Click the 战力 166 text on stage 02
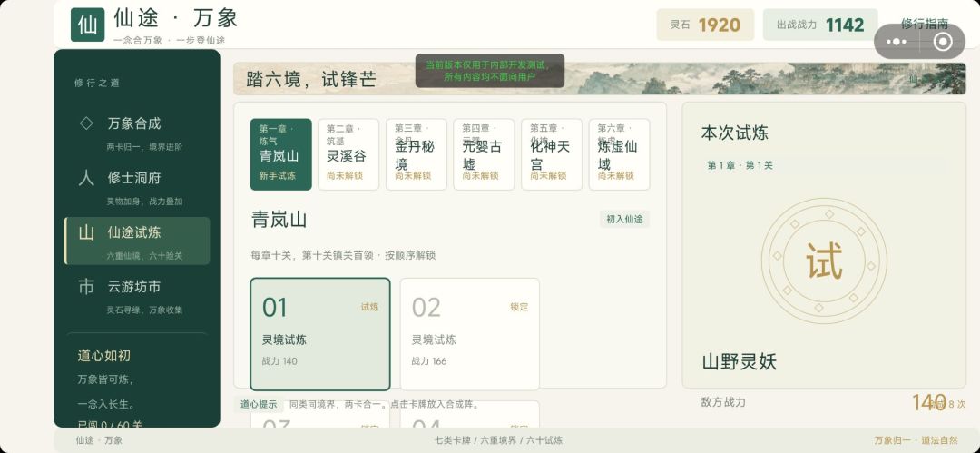 click(428, 361)
